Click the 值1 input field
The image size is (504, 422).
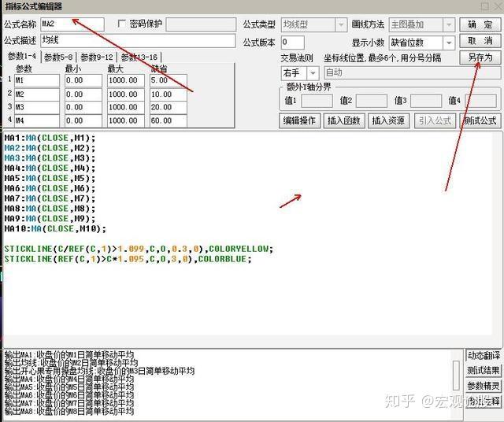(317, 101)
